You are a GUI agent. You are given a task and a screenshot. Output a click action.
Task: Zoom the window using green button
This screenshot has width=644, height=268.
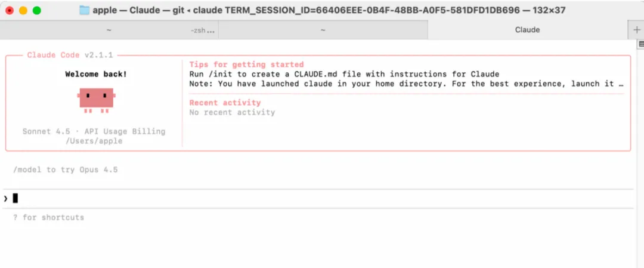[37, 10]
